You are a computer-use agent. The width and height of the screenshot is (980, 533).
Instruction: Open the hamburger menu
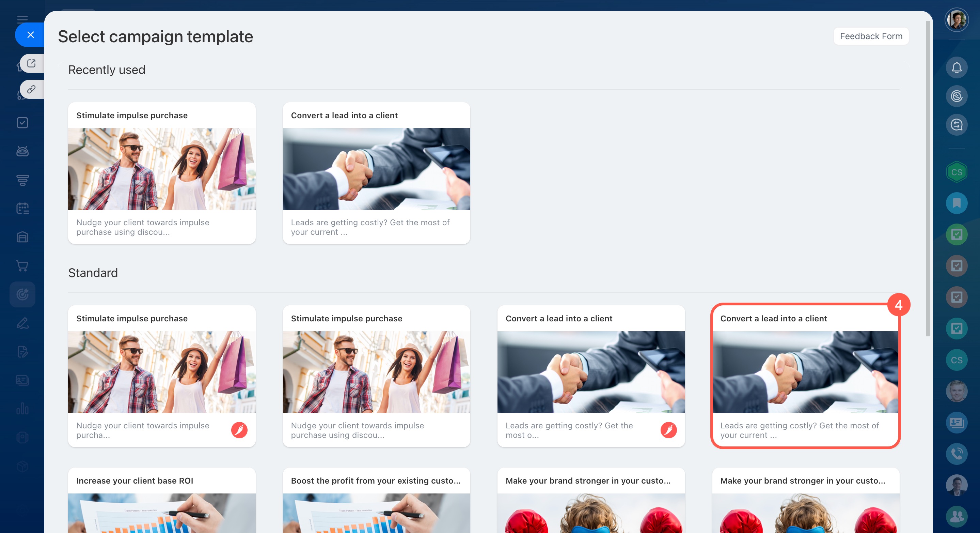click(x=22, y=19)
